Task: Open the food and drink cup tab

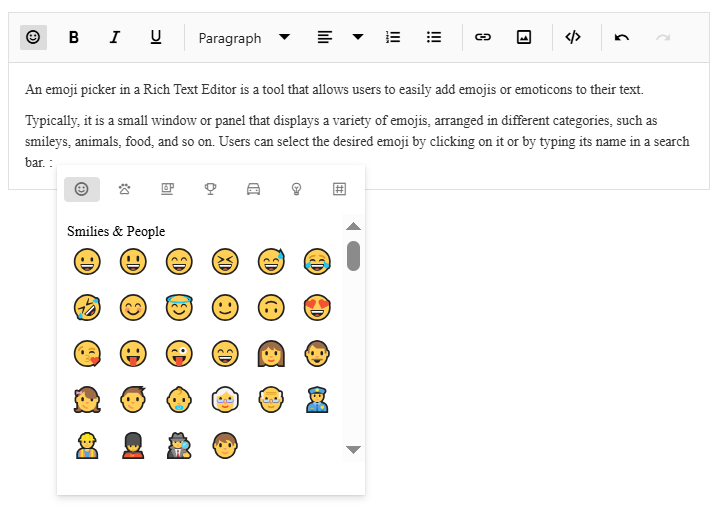Action: click(x=168, y=189)
